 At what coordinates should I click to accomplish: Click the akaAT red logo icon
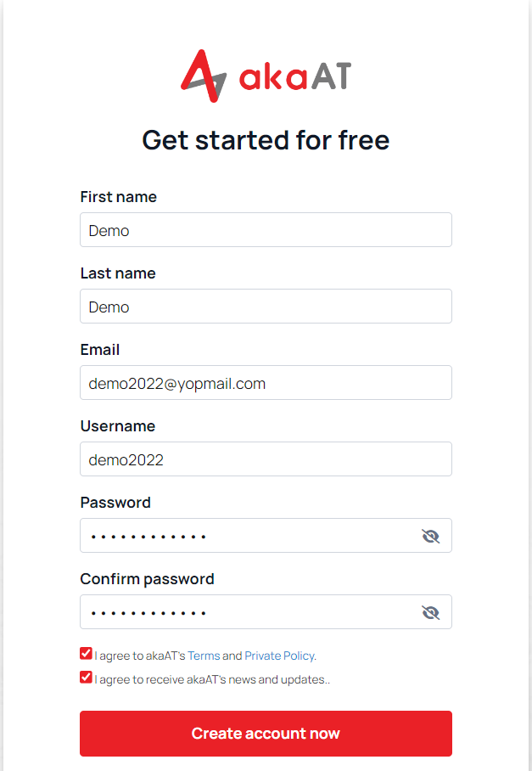pyautogui.click(x=204, y=76)
